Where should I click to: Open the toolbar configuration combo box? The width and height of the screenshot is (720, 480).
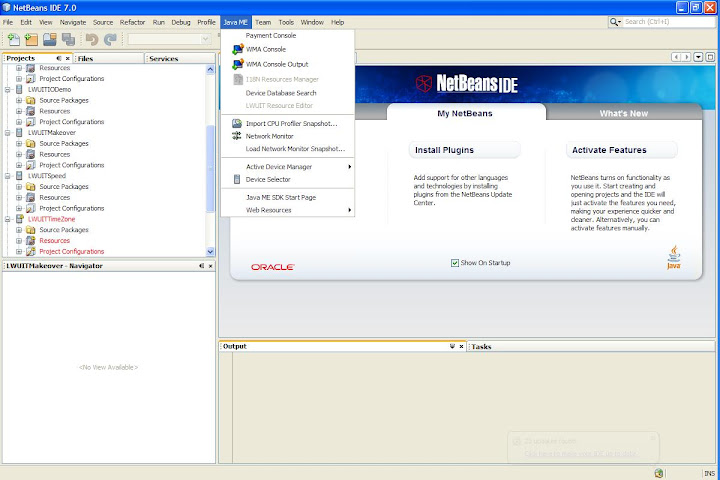click(169, 40)
